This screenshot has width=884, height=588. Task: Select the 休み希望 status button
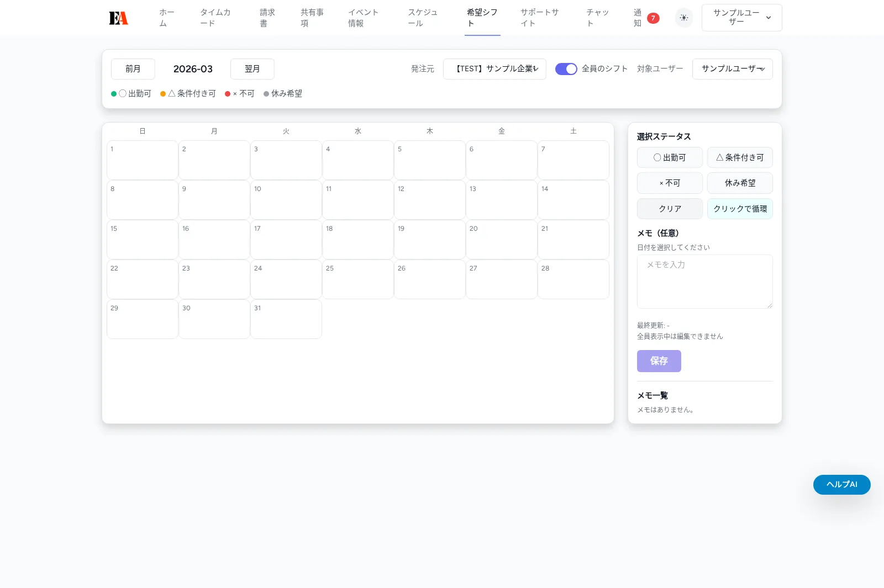[740, 183]
